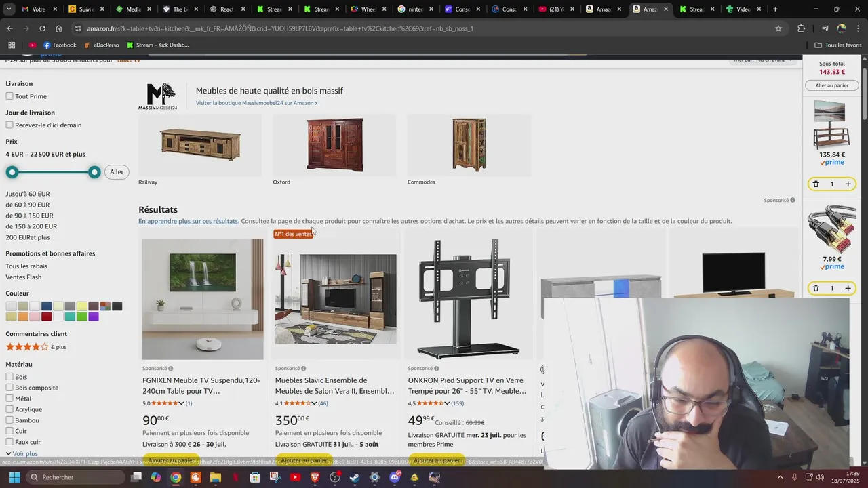Open the Muebles Slavic Ensemble product title

pyautogui.click(x=334, y=386)
